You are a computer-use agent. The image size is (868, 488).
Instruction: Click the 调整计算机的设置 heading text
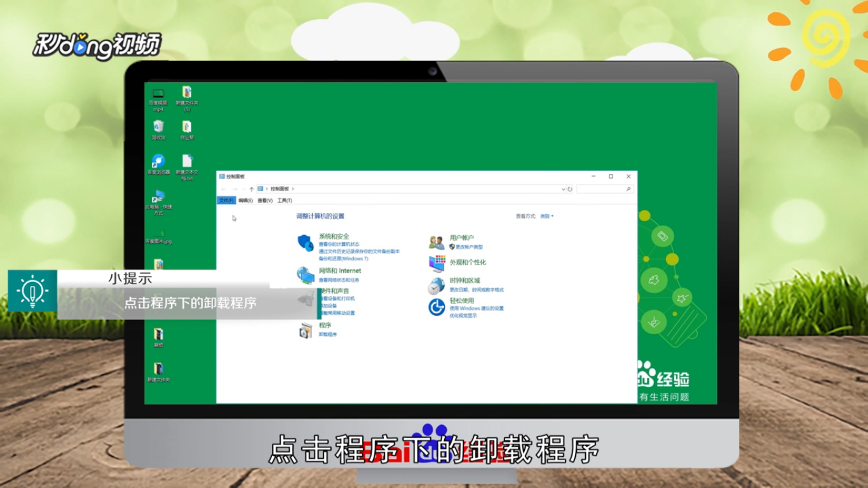(320, 216)
